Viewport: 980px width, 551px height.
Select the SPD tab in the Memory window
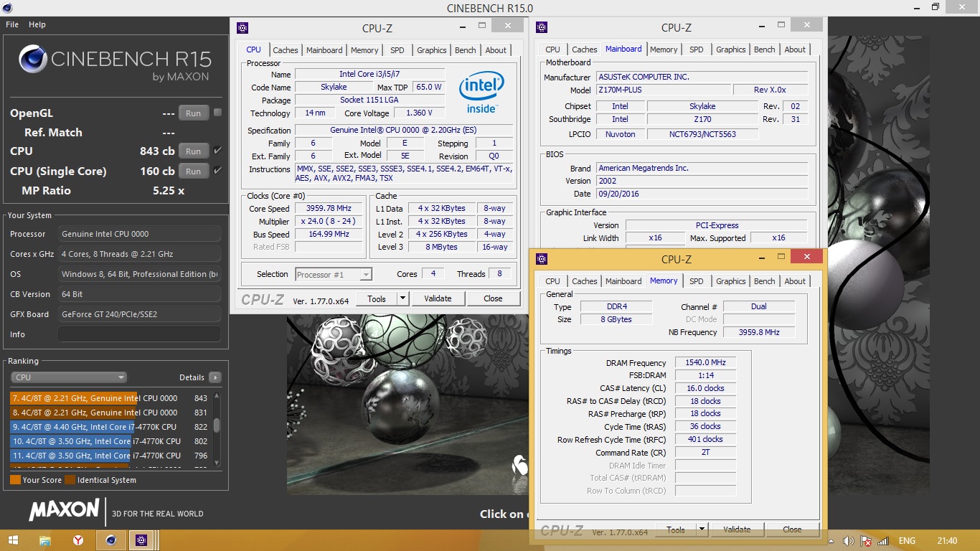click(697, 281)
